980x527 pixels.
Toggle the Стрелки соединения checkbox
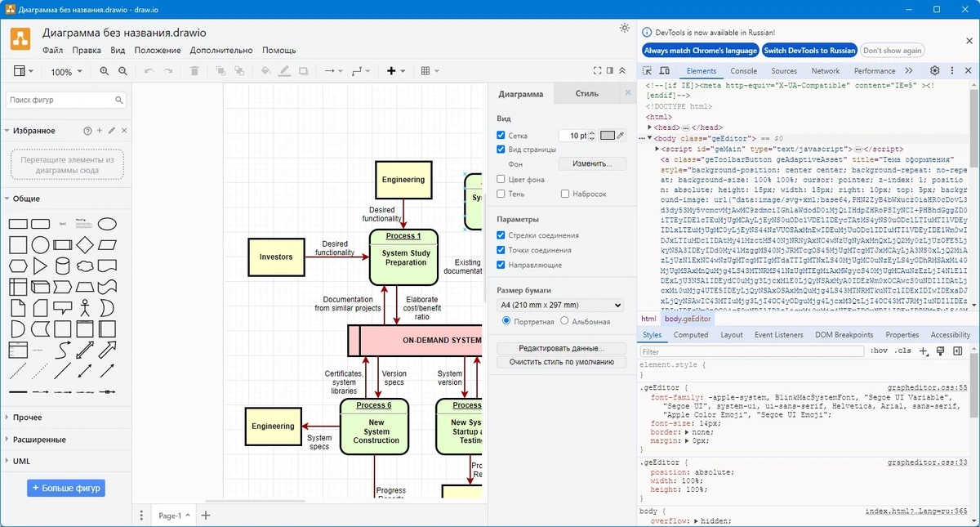point(501,235)
